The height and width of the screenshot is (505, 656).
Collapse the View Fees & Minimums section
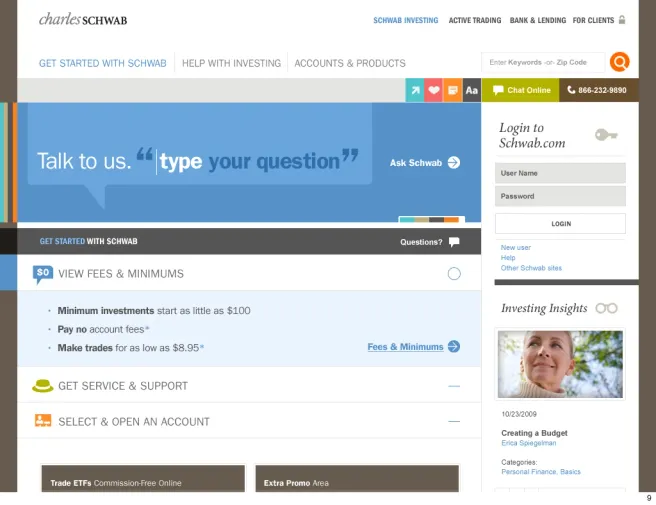(454, 274)
